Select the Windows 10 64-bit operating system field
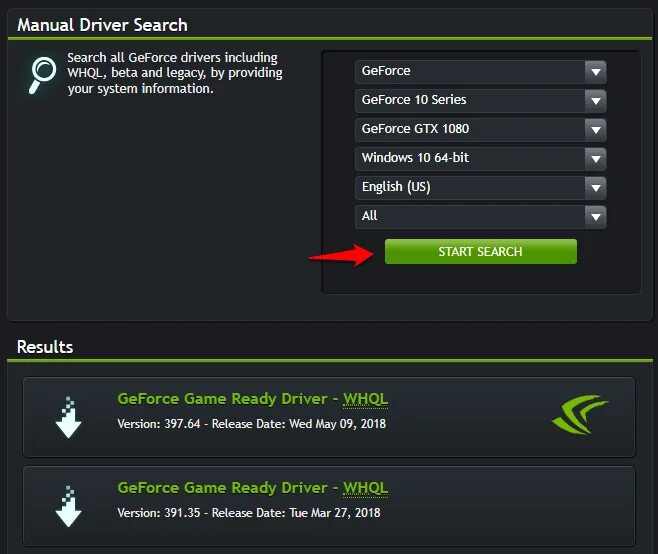 tap(480, 159)
